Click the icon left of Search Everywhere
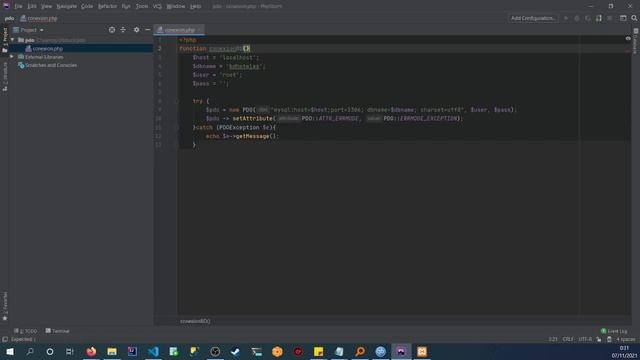 [x=623, y=18]
